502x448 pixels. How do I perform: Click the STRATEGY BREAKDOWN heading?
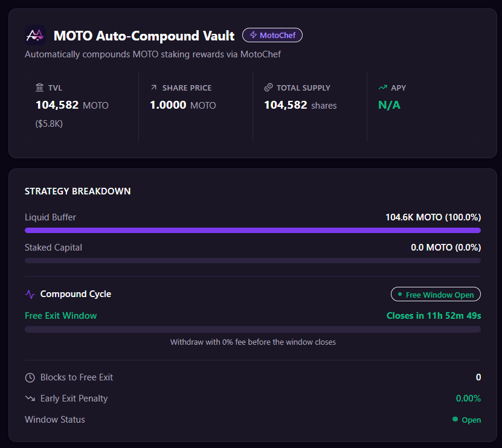tap(78, 191)
